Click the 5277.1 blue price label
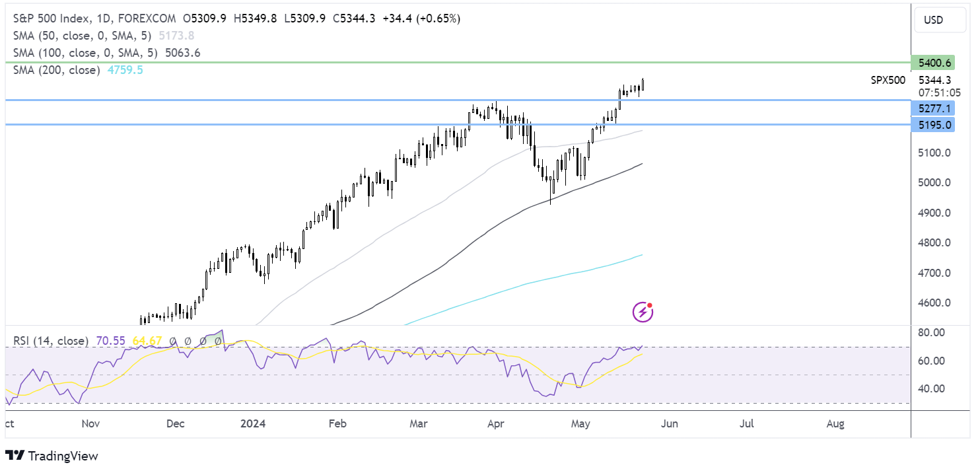 pyautogui.click(x=932, y=108)
